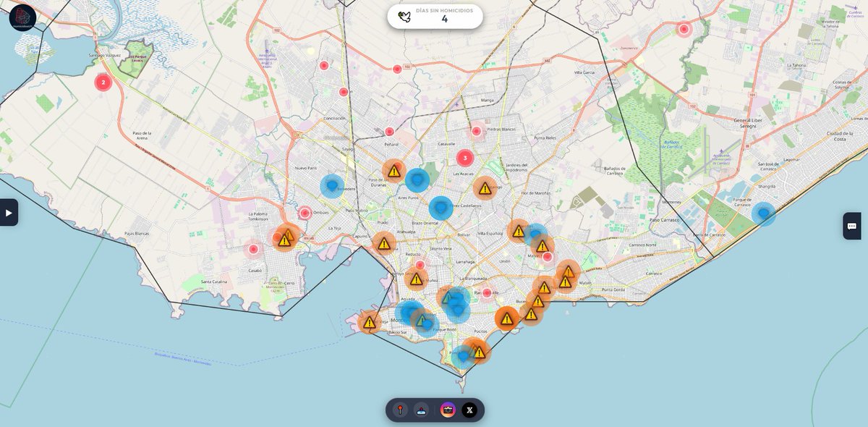This screenshot has height=427, width=868.
Task: Open the left play-arrow side panel
Action: point(9,213)
